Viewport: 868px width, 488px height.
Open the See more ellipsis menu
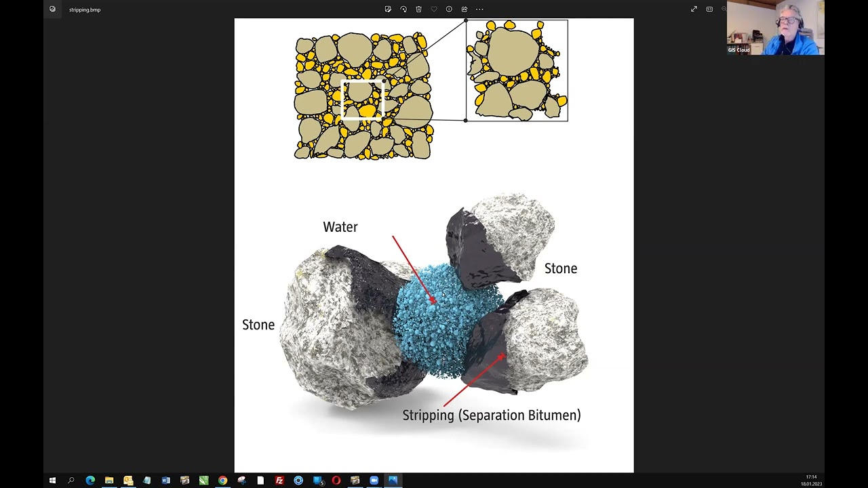click(479, 9)
